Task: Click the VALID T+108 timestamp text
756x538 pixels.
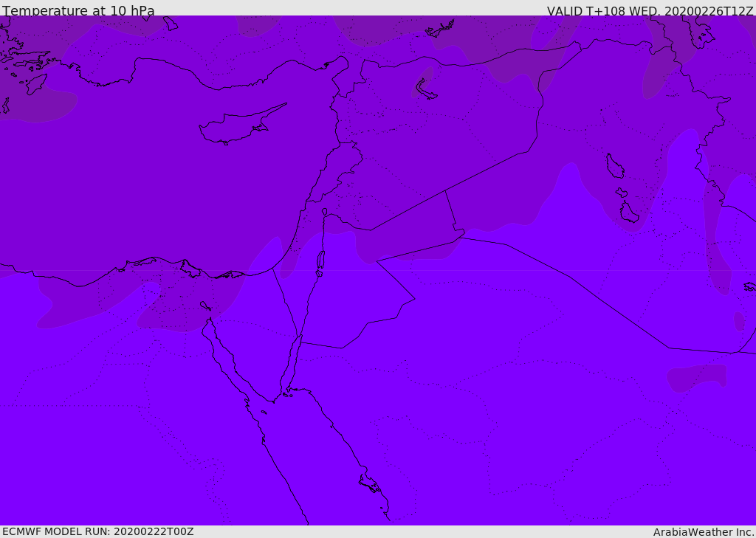Action: coord(650,11)
